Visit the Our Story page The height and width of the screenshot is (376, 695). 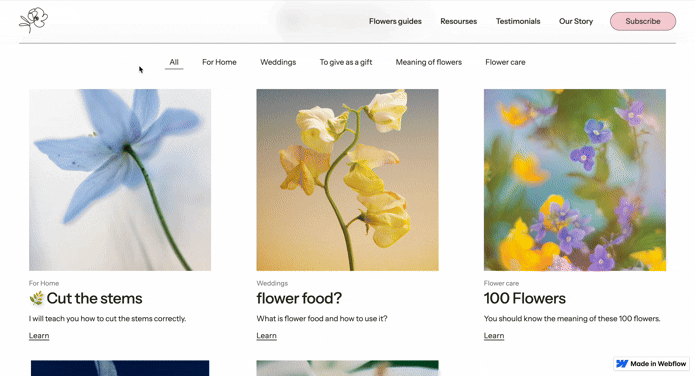point(576,21)
